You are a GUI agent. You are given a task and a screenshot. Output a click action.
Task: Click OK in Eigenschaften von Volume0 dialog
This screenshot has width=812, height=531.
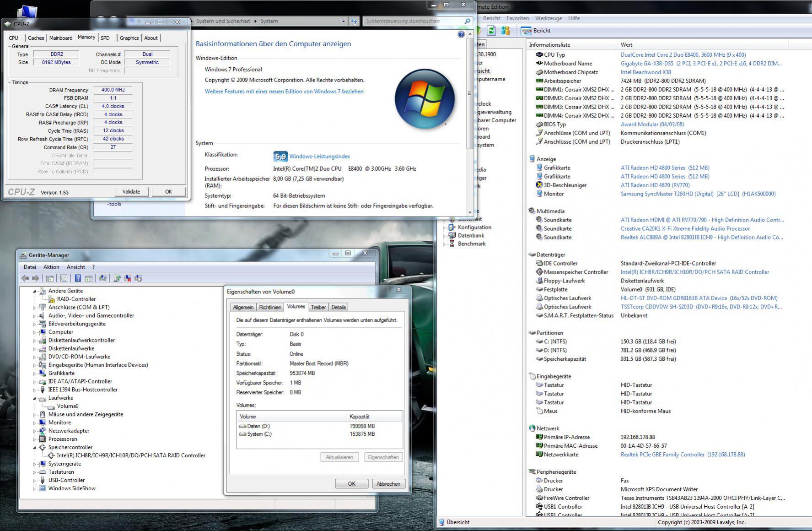click(x=351, y=484)
